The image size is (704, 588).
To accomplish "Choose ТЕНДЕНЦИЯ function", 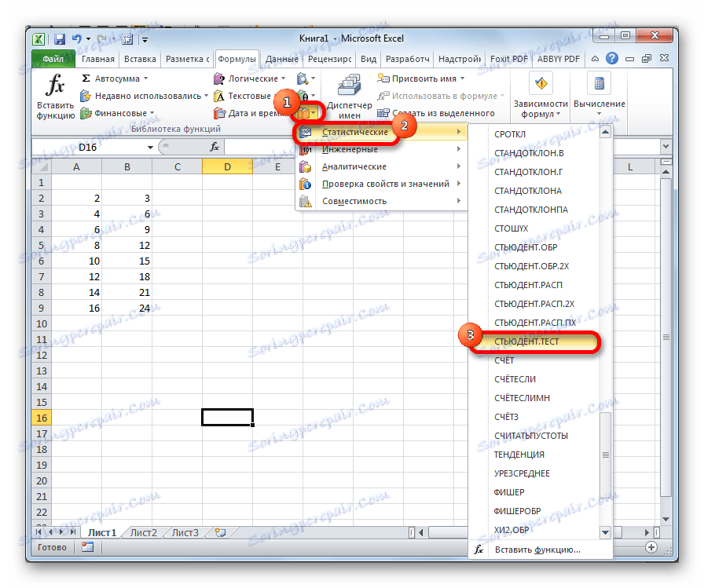I will [534, 455].
